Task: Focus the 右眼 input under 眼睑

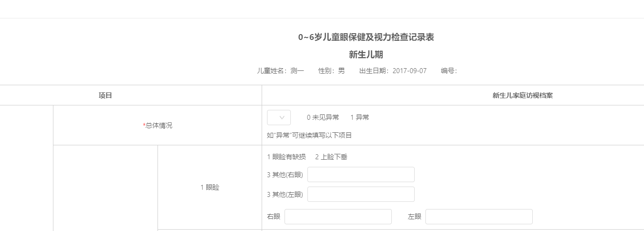Action: point(338,217)
